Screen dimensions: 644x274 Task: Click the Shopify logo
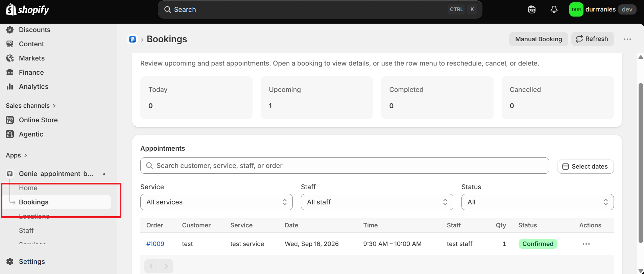pyautogui.click(x=27, y=9)
